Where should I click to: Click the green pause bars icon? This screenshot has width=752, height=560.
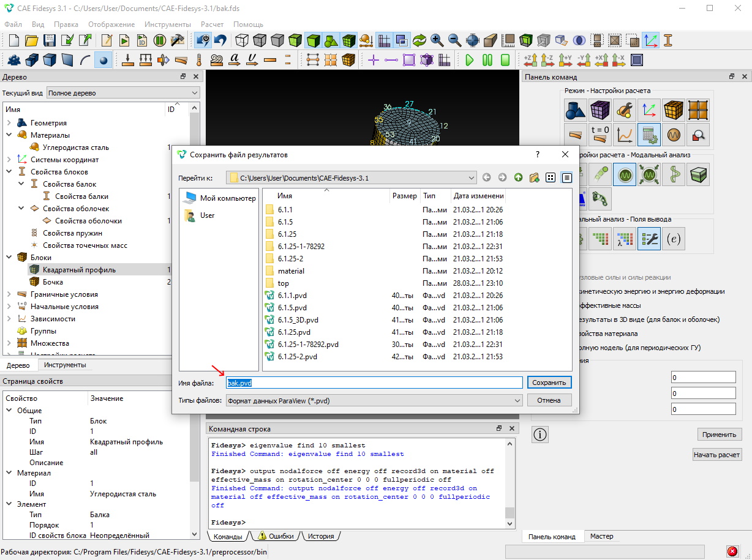tap(487, 60)
